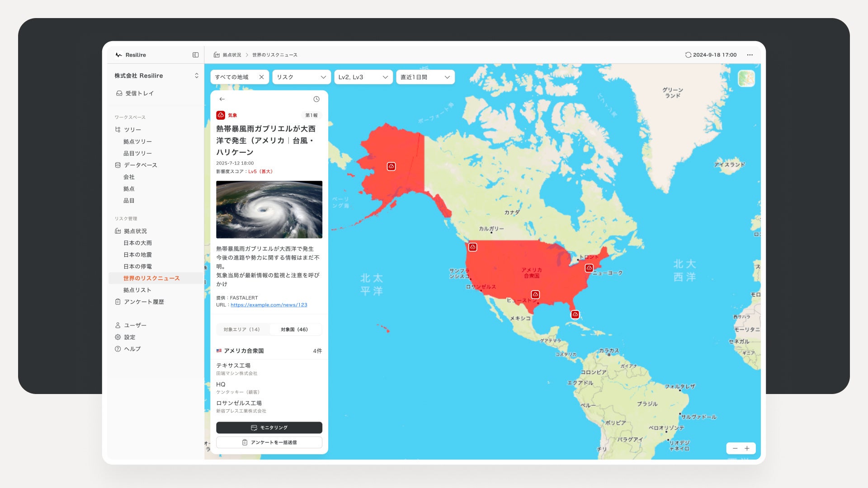Click the モニタリング button
This screenshot has width=868, height=488.
269,427
